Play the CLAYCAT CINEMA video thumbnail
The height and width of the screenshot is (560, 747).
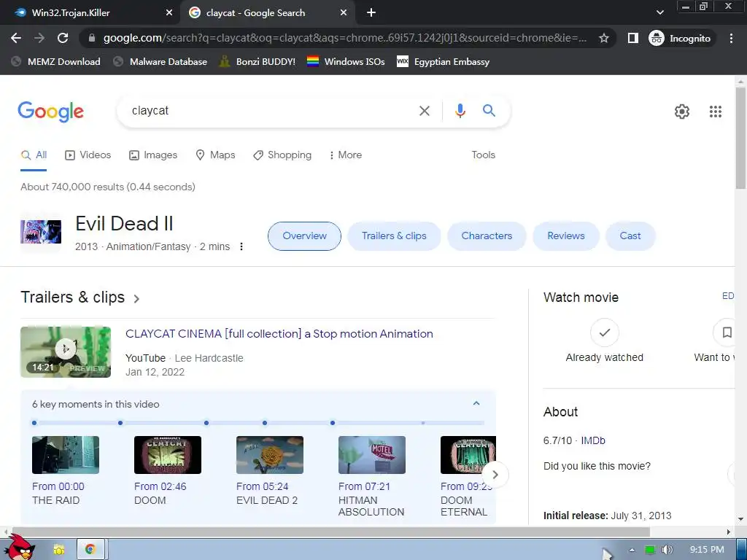pos(66,352)
